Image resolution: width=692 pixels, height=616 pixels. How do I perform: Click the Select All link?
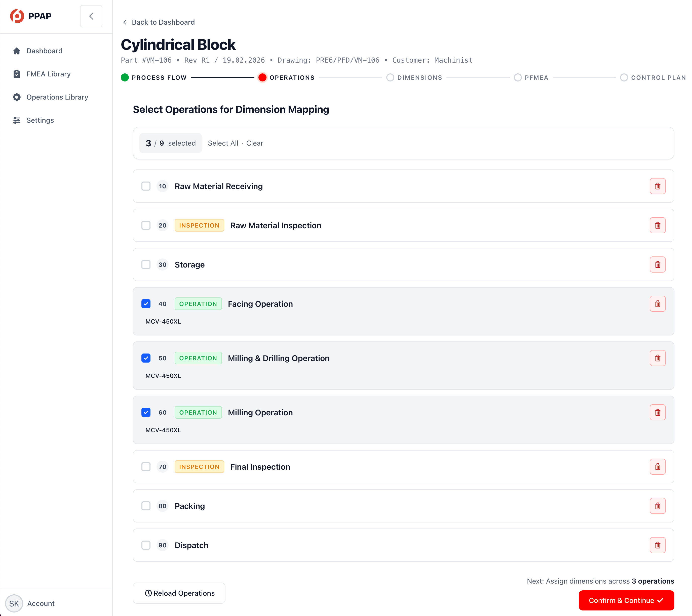tap(223, 143)
